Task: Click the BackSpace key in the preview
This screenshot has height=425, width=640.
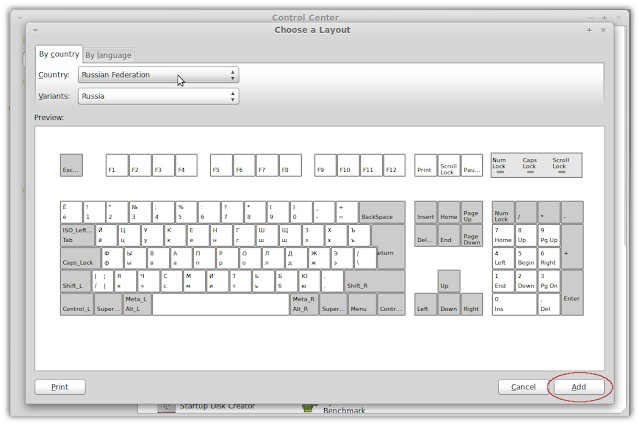Action: [381, 212]
